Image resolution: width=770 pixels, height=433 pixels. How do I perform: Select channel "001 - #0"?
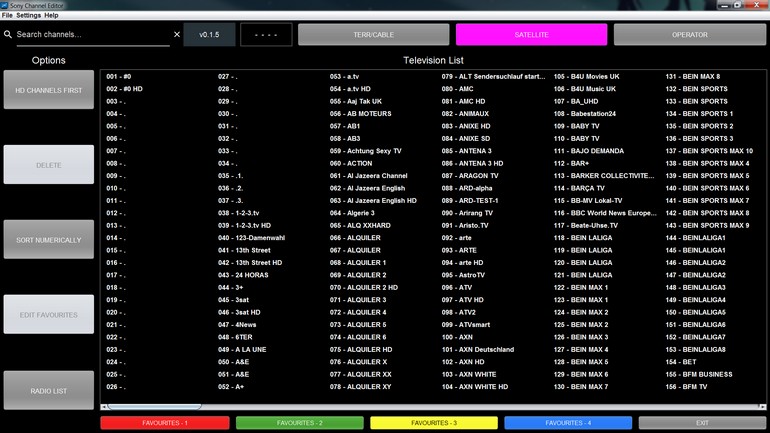tap(119, 77)
